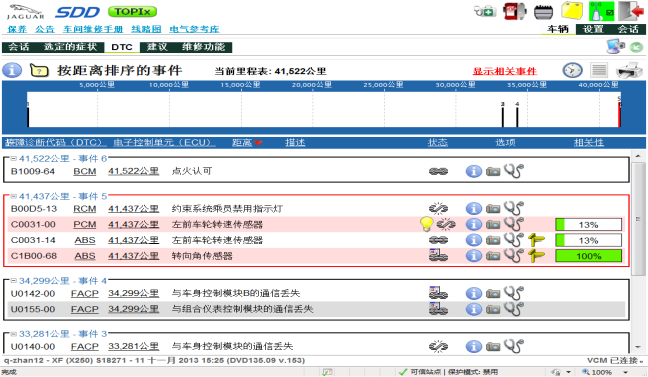Collapse the 41,437公里 event 5 group

(14, 196)
